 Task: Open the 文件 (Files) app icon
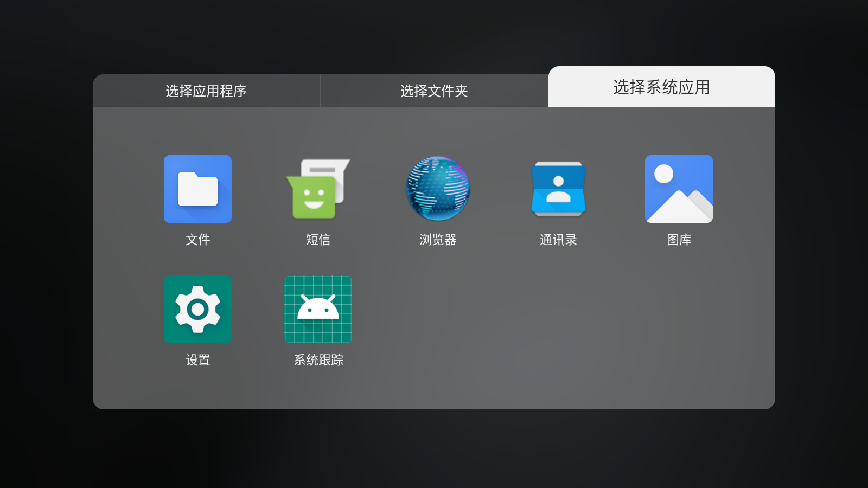[x=197, y=189]
